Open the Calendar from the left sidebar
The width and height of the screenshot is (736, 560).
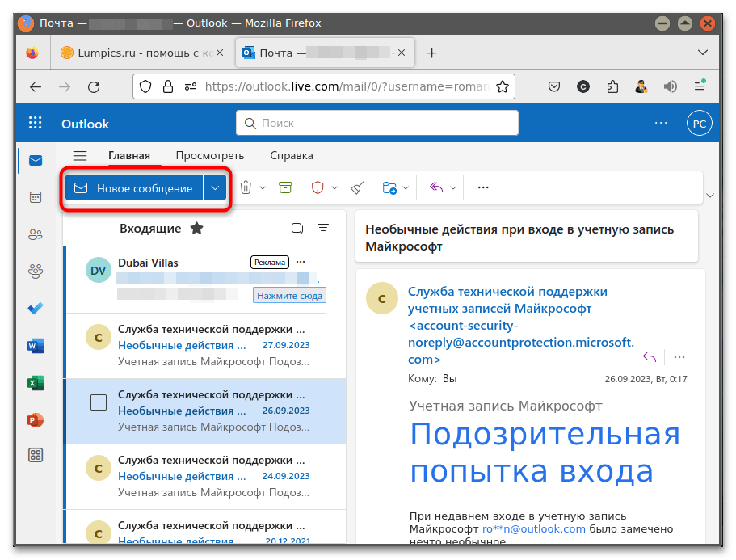click(x=36, y=197)
